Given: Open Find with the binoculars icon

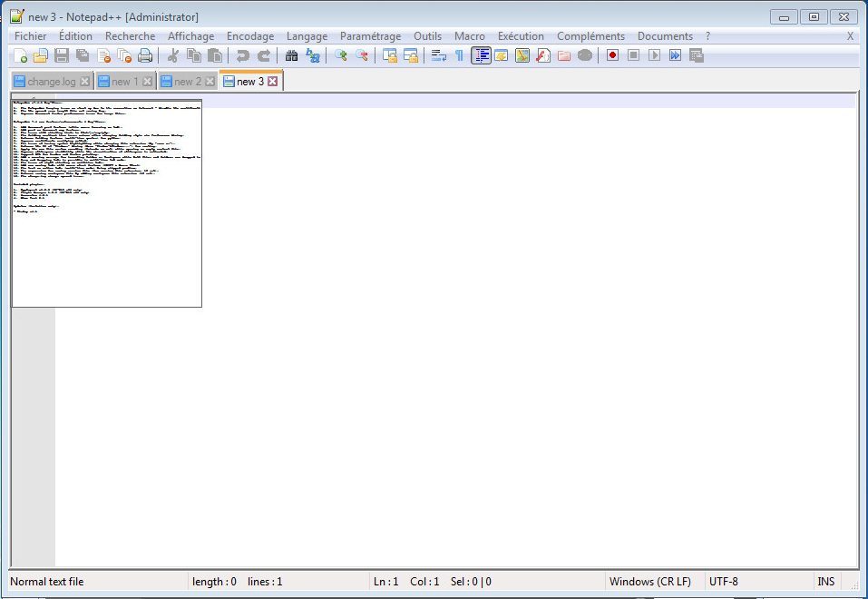Looking at the screenshot, I should [291, 55].
